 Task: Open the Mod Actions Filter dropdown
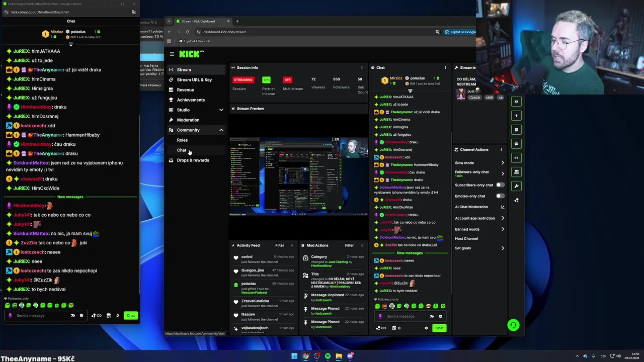(349, 245)
